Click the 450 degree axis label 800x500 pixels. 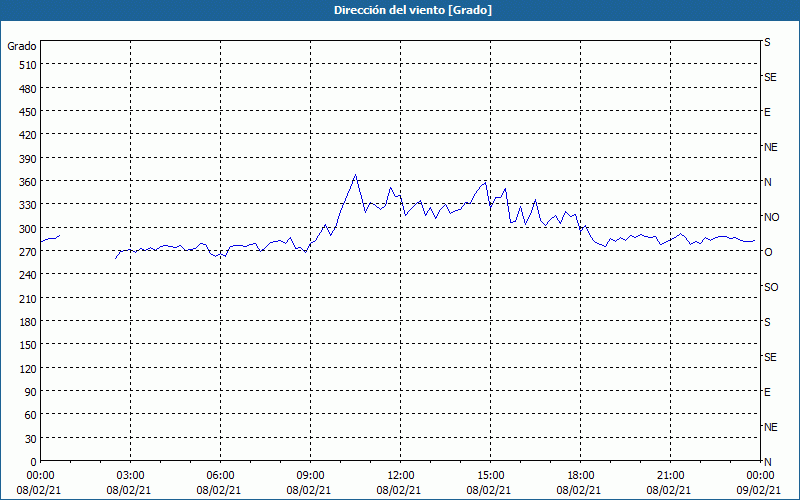28,112
